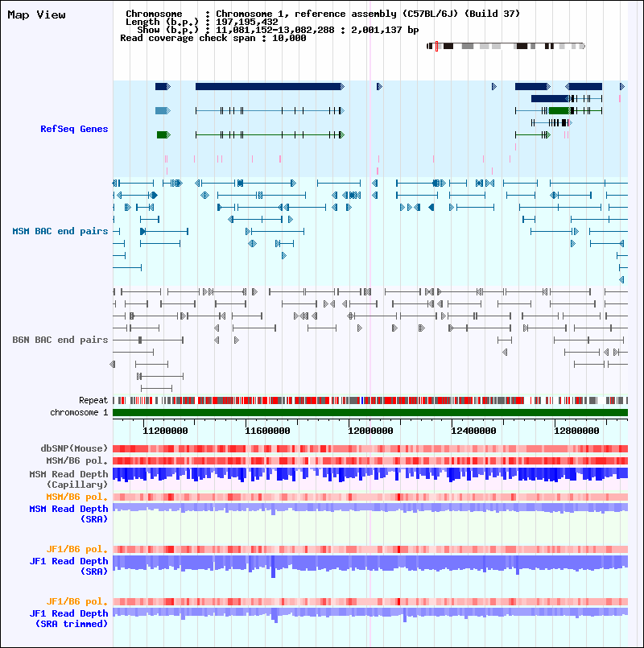Click the Map View heading
This screenshot has height=648, width=644.
[x=36, y=14]
